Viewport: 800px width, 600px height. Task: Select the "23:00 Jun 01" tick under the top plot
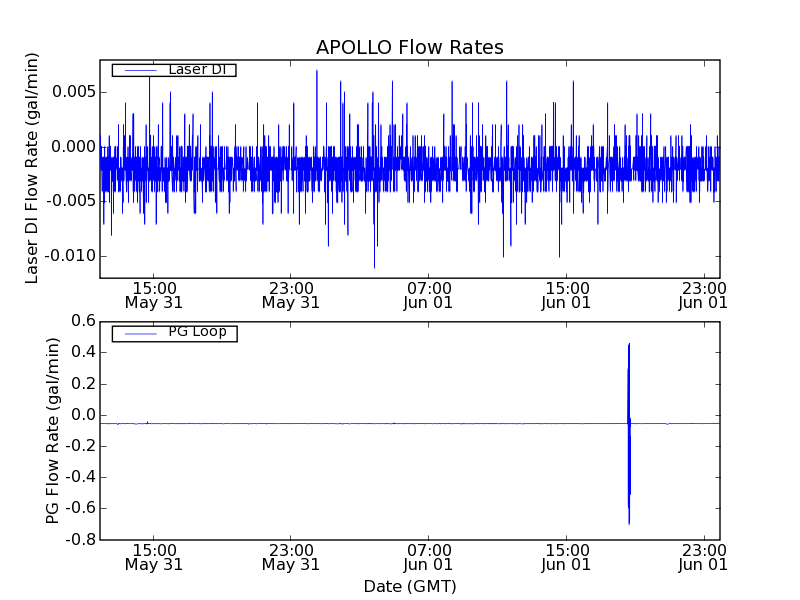click(x=704, y=293)
